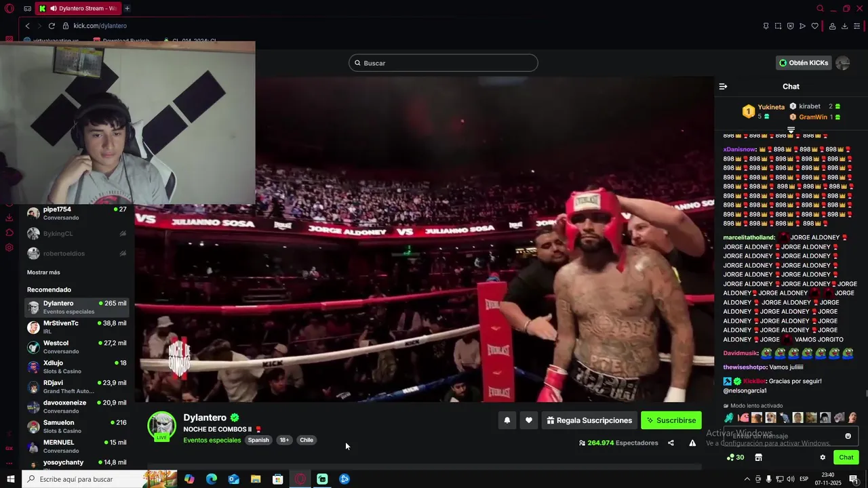The image size is (868, 488).
Task: Open Windows Start menu
Action: (10, 479)
